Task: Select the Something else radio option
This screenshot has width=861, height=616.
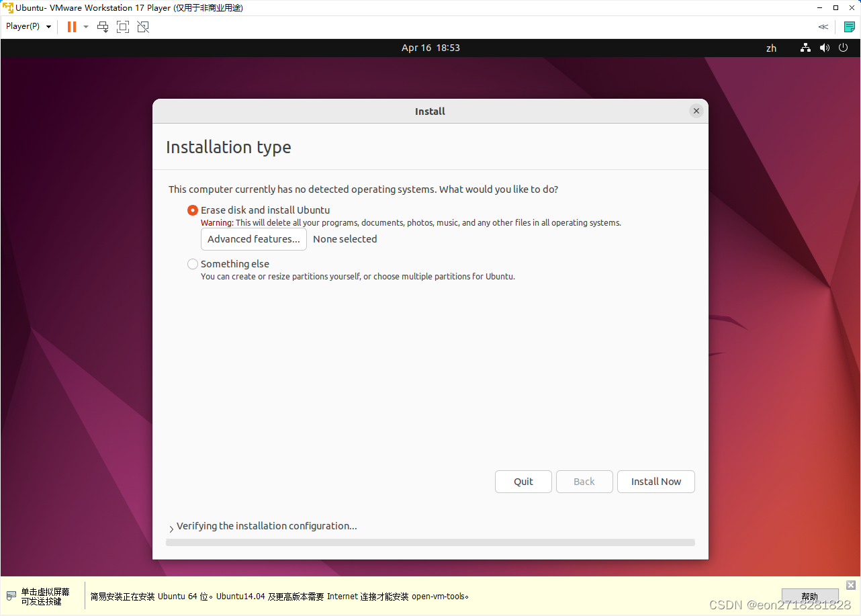Action: click(x=193, y=264)
